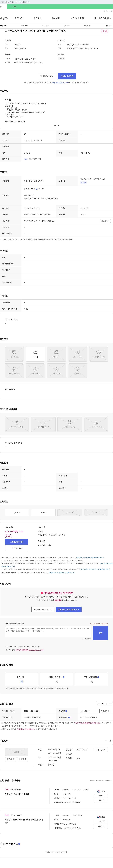
Task: Select the 차량유지비 welfare icon
Action: (x=56, y=354)
